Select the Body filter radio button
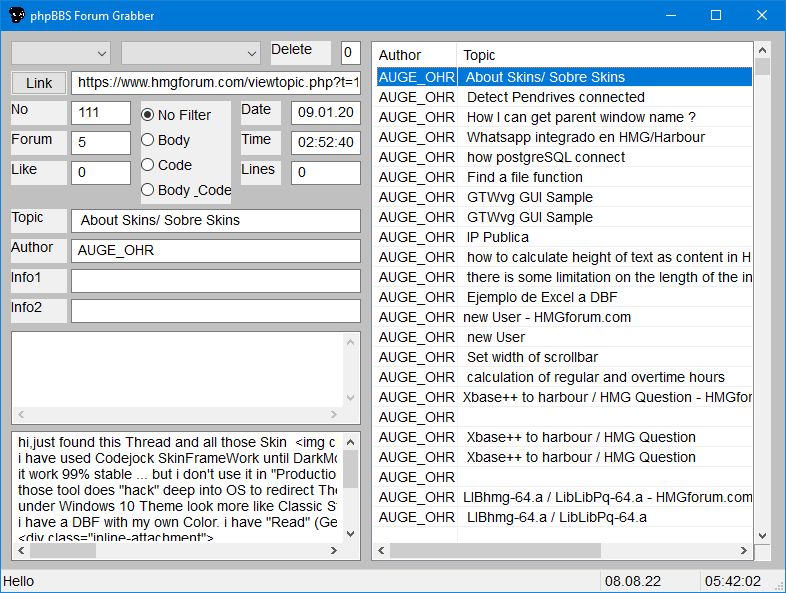 coord(166,140)
